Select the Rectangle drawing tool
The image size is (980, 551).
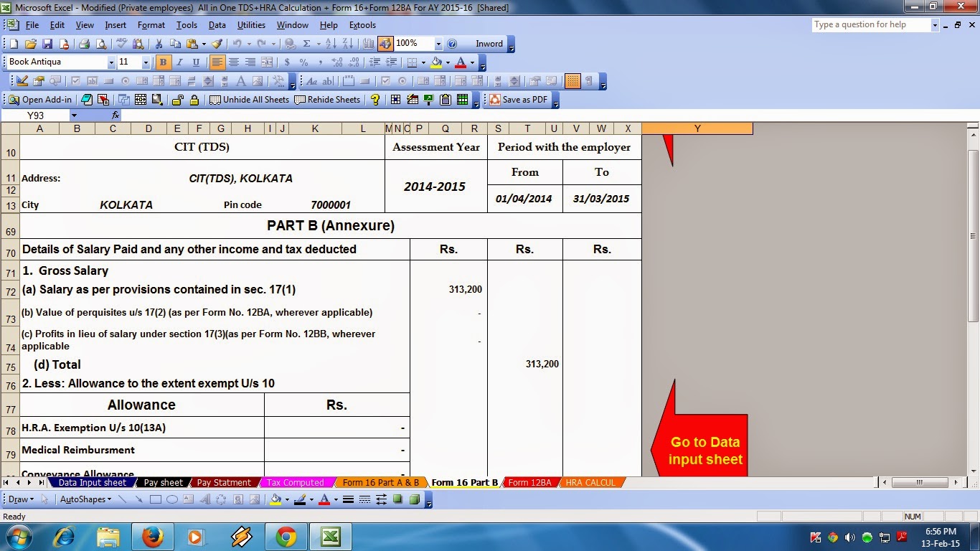click(x=156, y=499)
